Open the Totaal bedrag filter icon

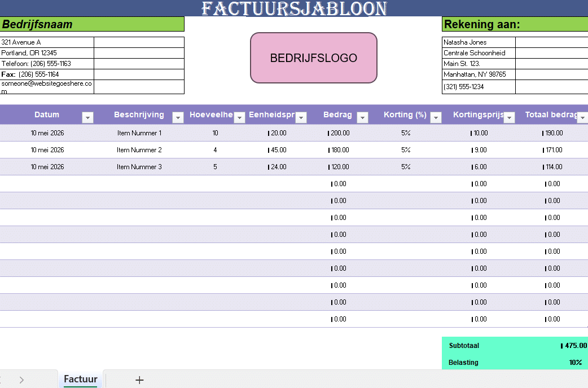pos(583,117)
